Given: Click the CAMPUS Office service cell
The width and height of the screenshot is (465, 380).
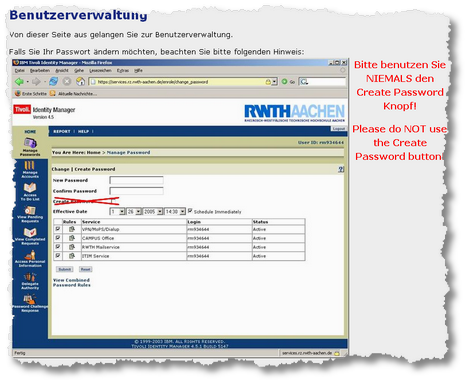Looking at the screenshot, I should [x=134, y=238].
